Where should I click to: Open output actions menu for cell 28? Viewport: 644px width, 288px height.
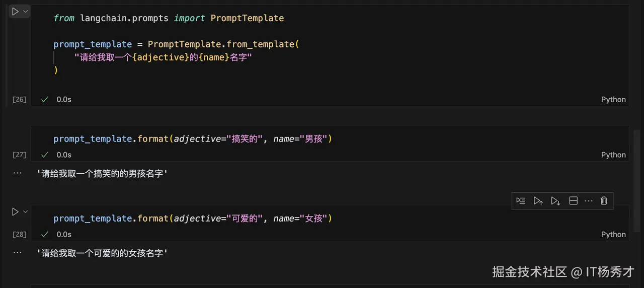pyautogui.click(x=17, y=252)
